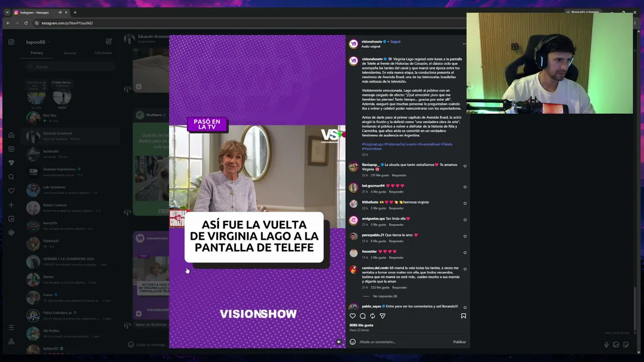
Task: Save the post with the bookmark icon
Action: [x=463, y=316]
